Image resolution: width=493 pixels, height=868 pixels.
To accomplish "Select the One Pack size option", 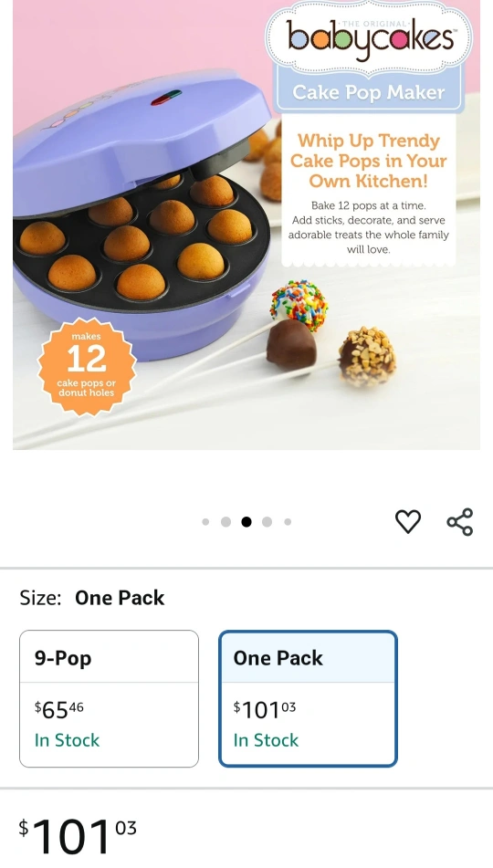I will [308, 698].
